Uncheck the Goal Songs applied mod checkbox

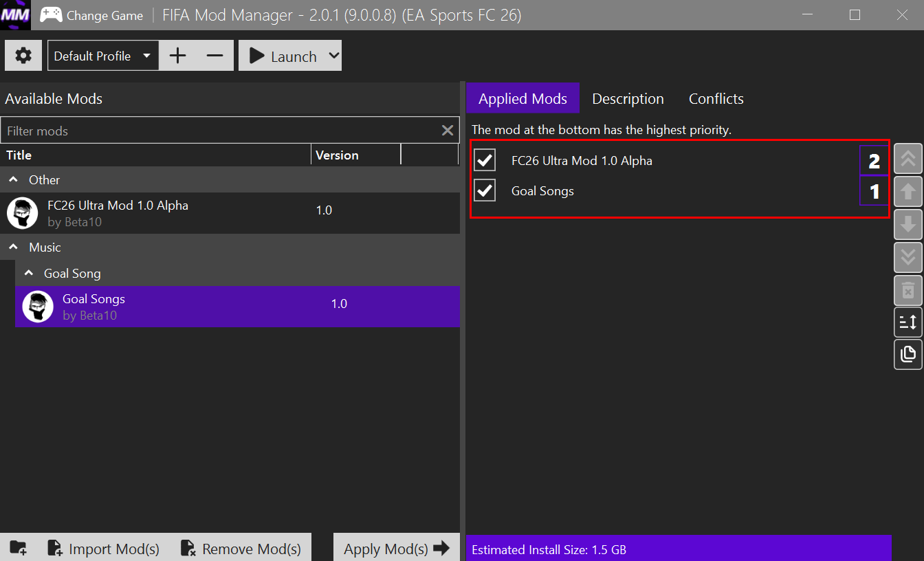coord(485,190)
